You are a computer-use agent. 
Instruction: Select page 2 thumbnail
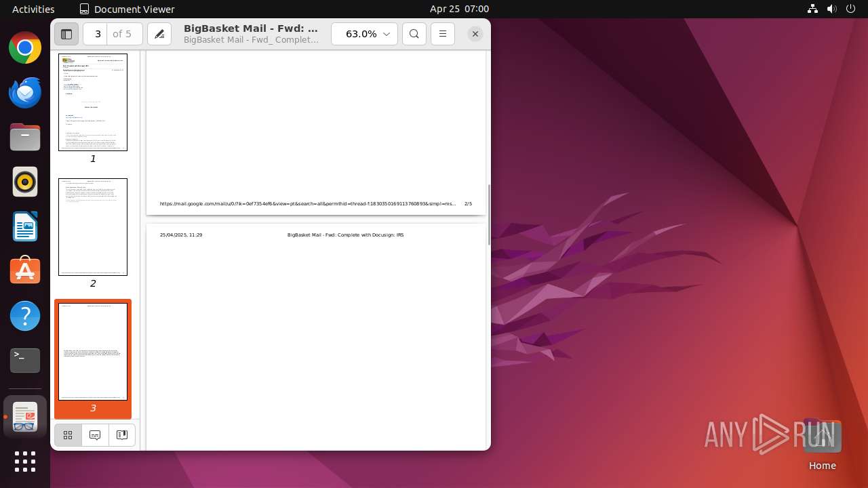click(93, 227)
